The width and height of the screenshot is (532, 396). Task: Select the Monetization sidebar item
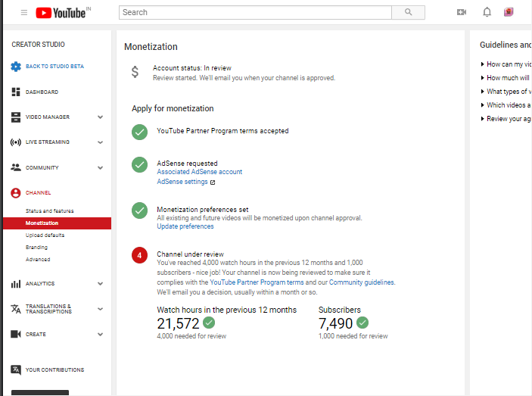[57, 223]
